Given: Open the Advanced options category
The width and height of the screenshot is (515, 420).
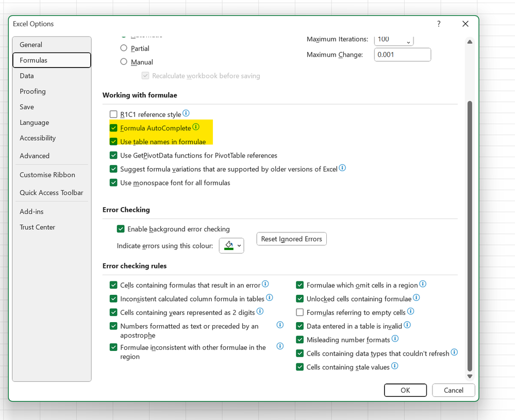Looking at the screenshot, I should (52, 156).
